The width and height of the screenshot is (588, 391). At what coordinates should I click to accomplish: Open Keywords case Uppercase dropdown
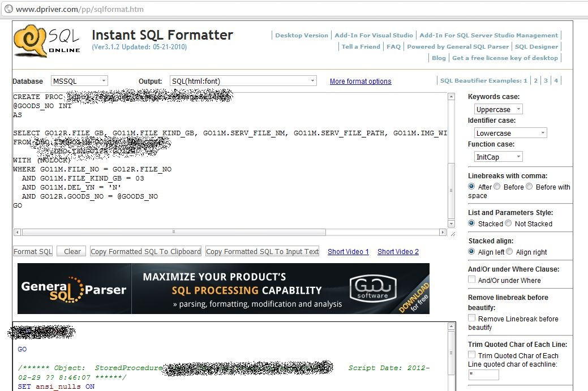pyautogui.click(x=499, y=109)
